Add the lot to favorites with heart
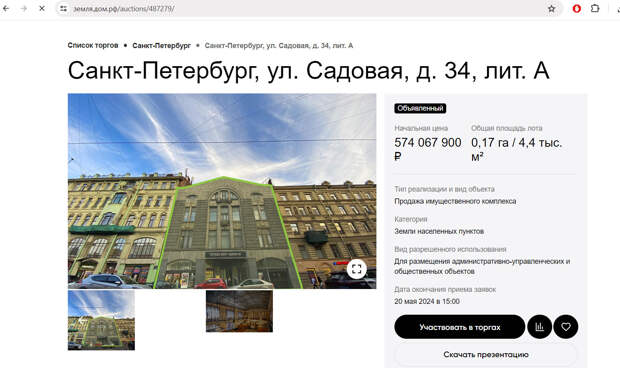The height and width of the screenshot is (368, 620). [x=566, y=327]
